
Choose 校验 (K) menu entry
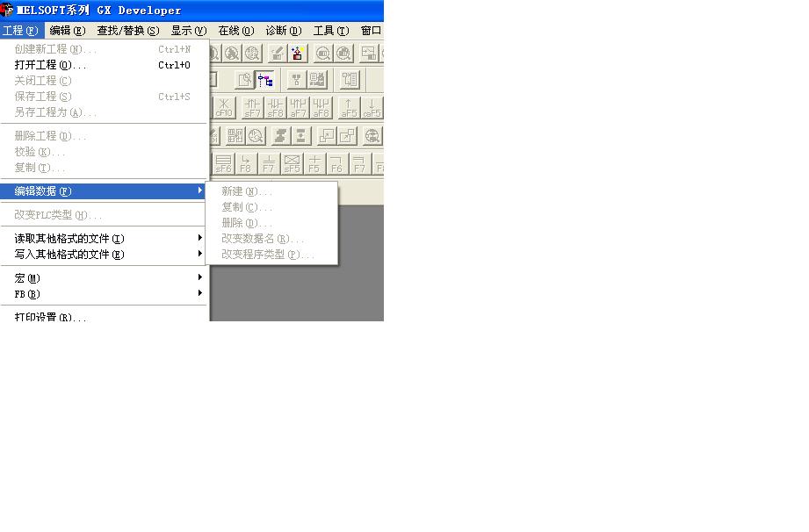tap(105, 152)
